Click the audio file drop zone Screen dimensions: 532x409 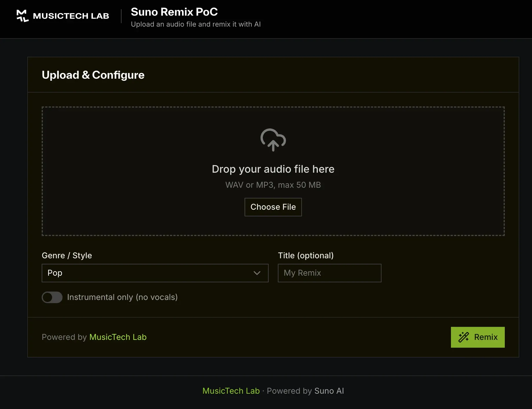click(273, 171)
